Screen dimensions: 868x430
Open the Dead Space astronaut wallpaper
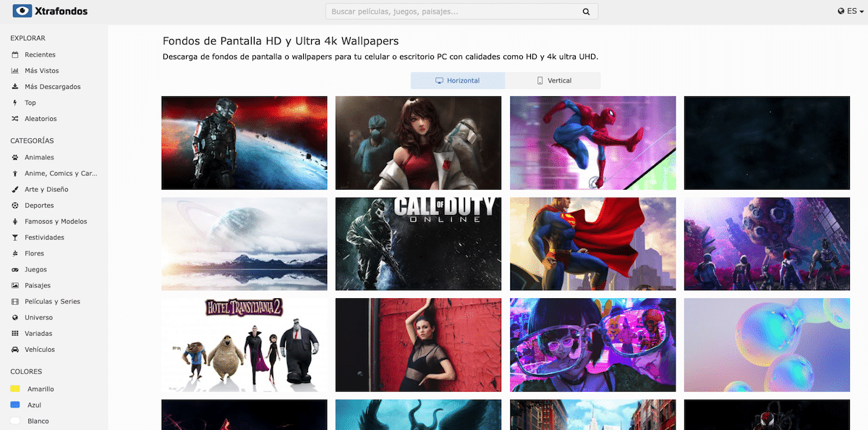(244, 143)
